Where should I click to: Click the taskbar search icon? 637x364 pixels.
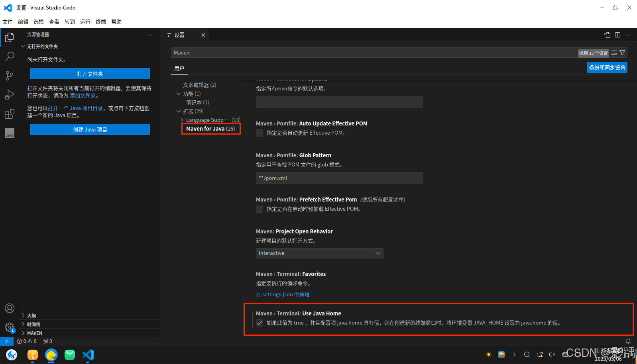coord(527,354)
